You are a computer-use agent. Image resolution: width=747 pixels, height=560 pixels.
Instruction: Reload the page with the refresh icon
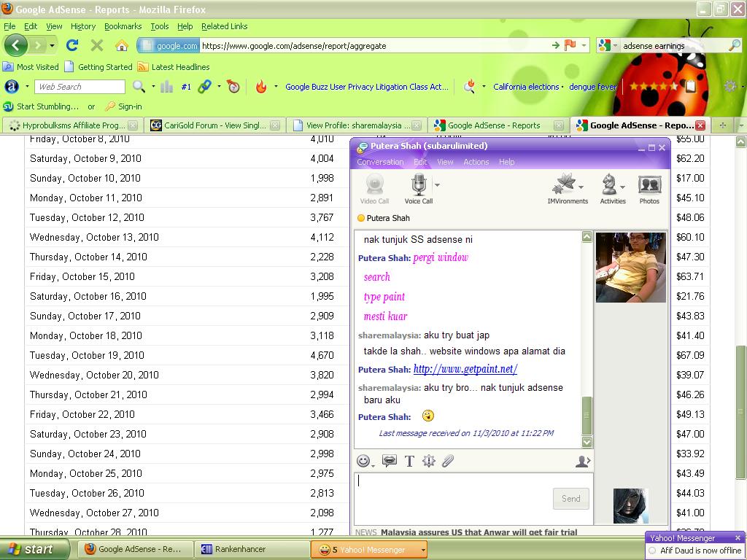[72, 45]
